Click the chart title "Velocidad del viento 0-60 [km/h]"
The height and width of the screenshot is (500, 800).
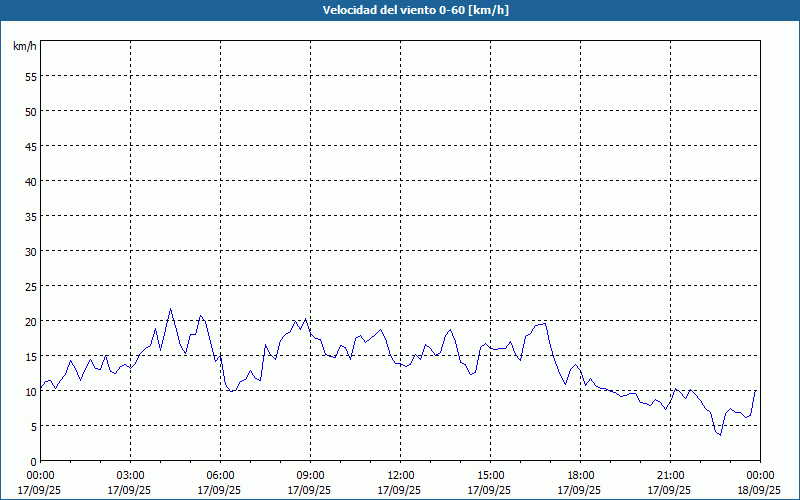coord(400,11)
